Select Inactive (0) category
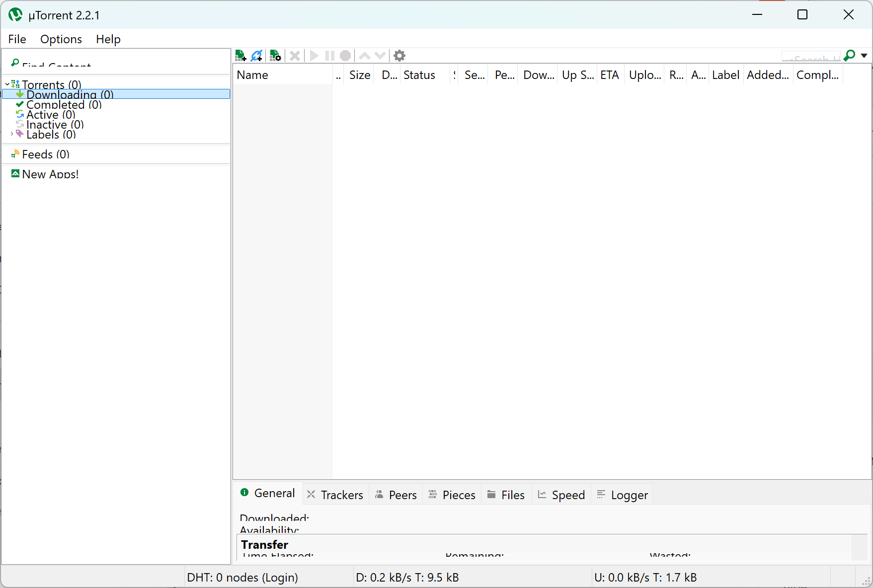Image resolution: width=873 pixels, height=588 pixels. 55,124
